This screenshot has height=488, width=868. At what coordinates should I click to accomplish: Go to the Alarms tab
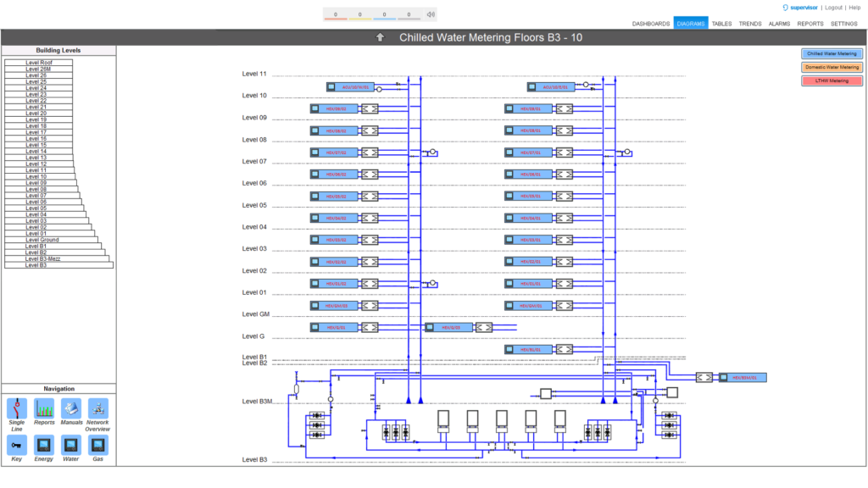pyautogui.click(x=779, y=24)
